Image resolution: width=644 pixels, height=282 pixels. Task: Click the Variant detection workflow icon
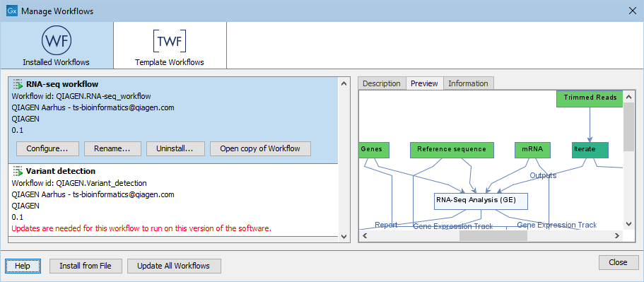(x=18, y=171)
